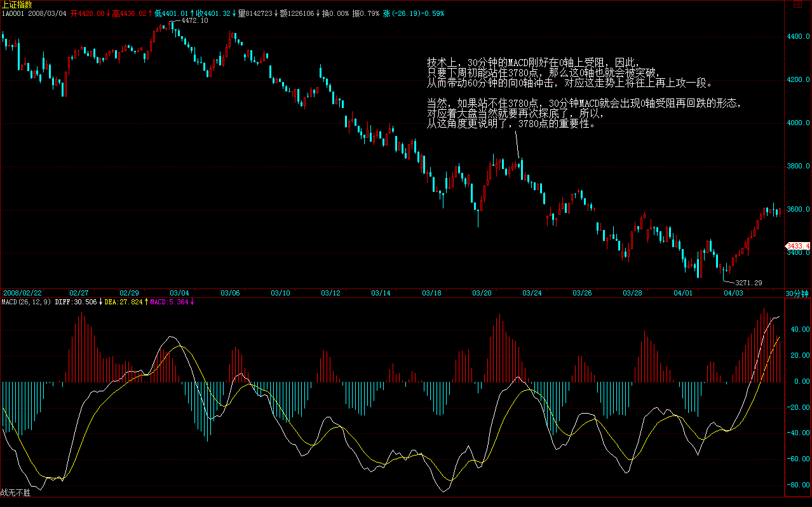Viewport: 812px width, 507px height.
Task: Click the 04/01 date on time axis
Action: [x=683, y=293]
